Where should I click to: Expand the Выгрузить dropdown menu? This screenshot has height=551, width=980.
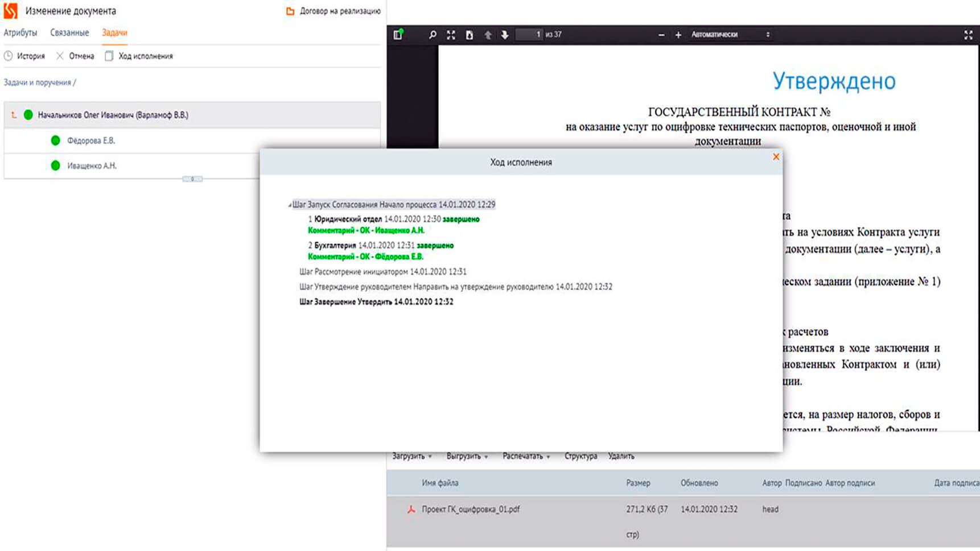pos(467,456)
